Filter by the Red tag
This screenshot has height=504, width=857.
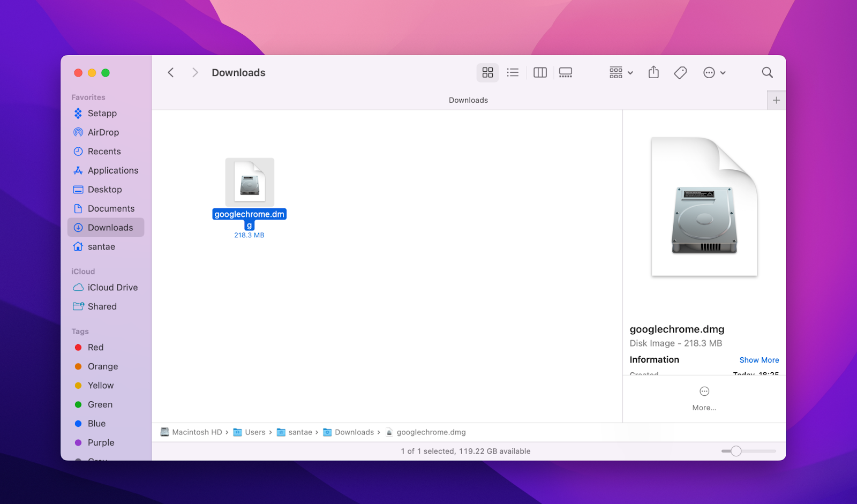coord(106,348)
